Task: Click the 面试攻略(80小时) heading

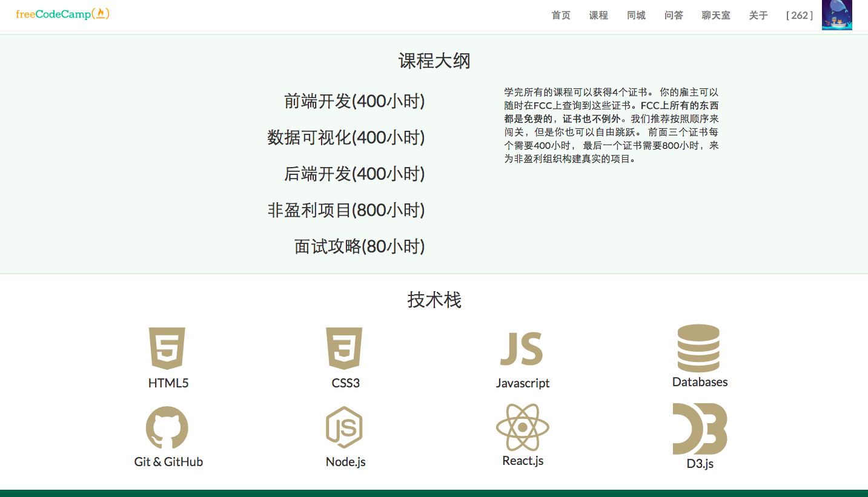Action: (x=360, y=246)
